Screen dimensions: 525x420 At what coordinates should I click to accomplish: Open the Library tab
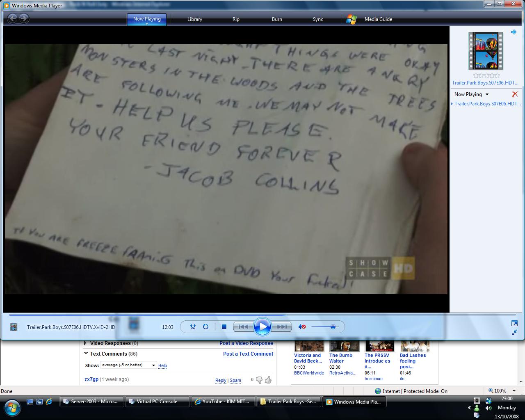(x=194, y=19)
